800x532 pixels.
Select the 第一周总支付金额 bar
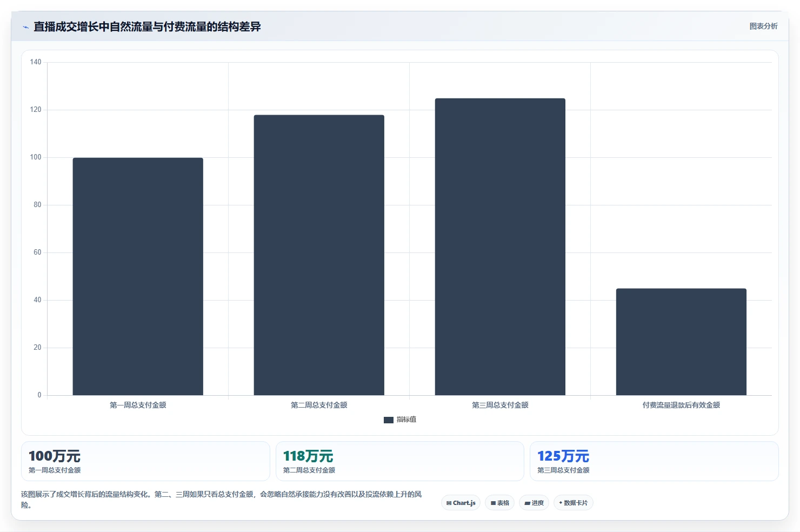138,276
